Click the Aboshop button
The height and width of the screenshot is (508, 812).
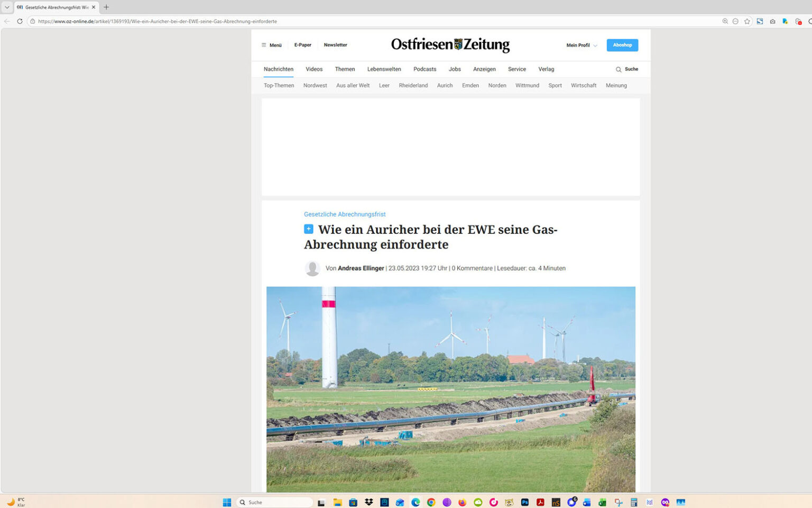pos(622,45)
